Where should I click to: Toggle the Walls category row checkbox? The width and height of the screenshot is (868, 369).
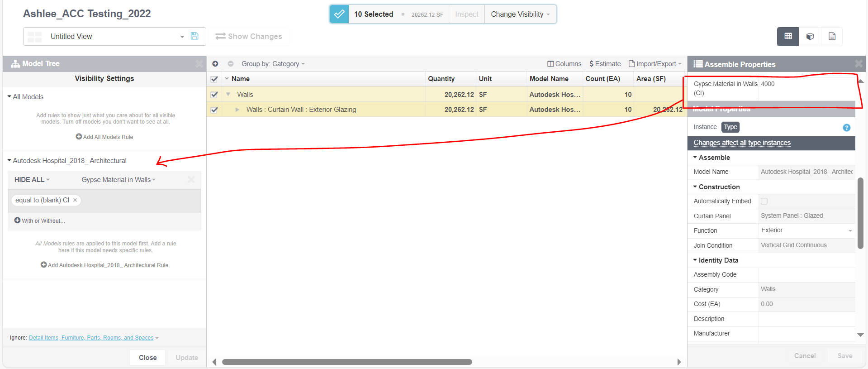pos(214,95)
